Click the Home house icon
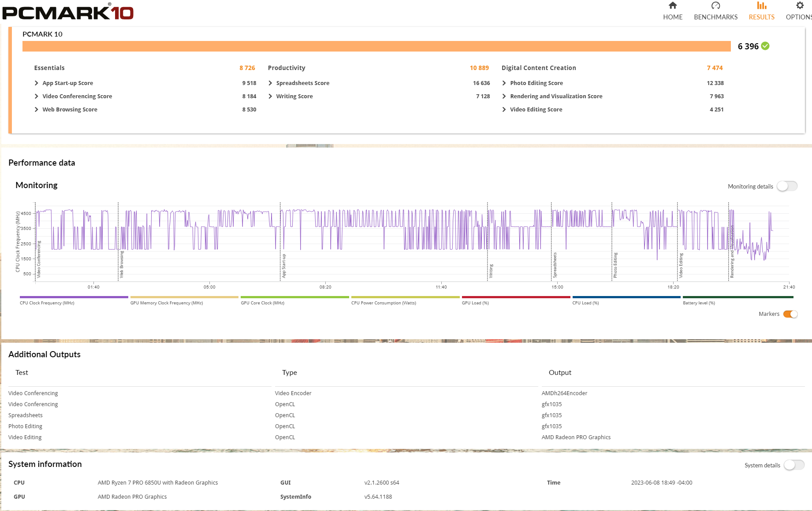The image size is (812, 511). click(672, 6)
